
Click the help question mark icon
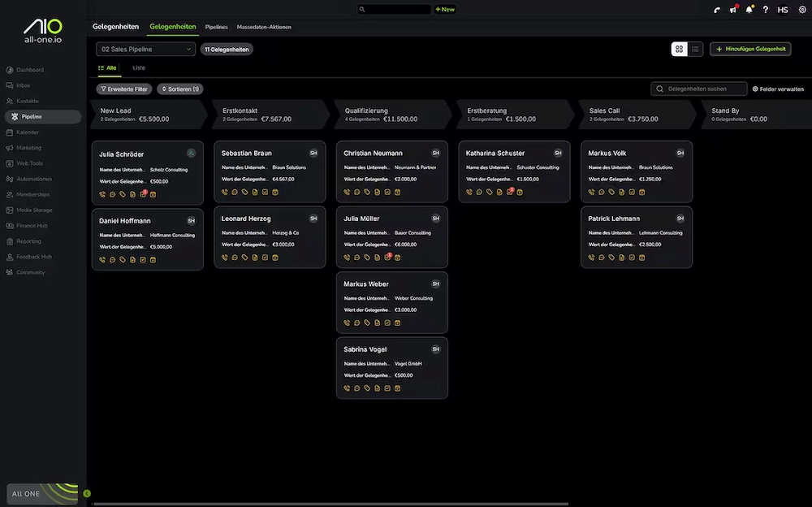tap(766, 10)
